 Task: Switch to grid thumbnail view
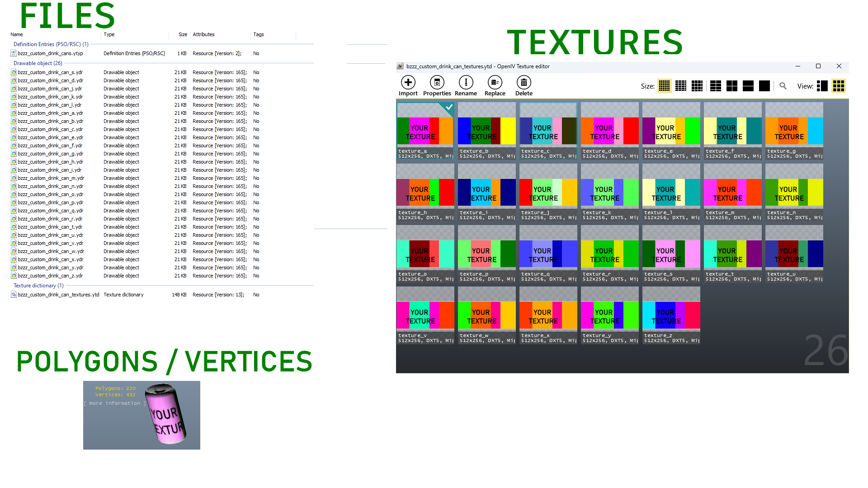pos(839,86)
